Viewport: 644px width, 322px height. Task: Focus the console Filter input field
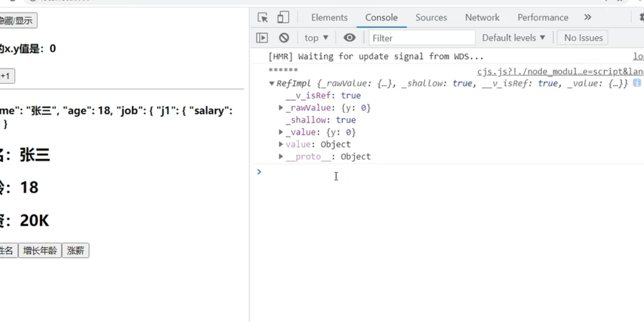click(422, 38)
